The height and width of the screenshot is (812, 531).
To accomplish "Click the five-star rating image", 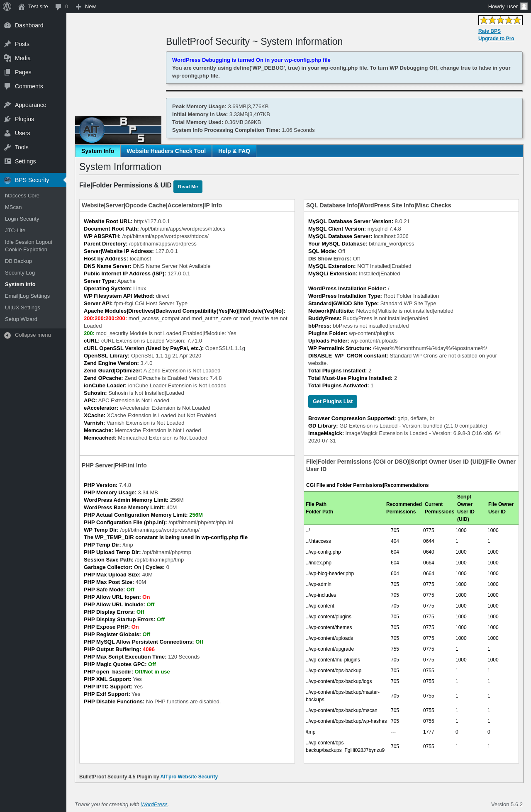I will (x=500, y=20).
